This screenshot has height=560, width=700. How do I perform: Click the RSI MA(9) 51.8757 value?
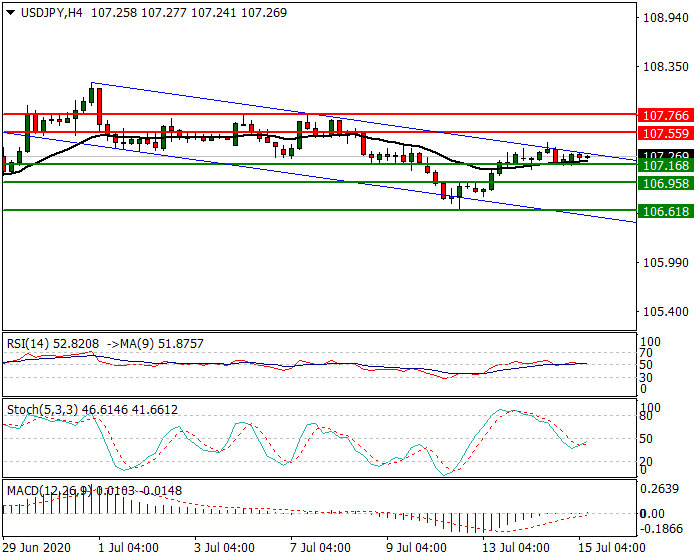pyautogui.click(x=155, y=344)
